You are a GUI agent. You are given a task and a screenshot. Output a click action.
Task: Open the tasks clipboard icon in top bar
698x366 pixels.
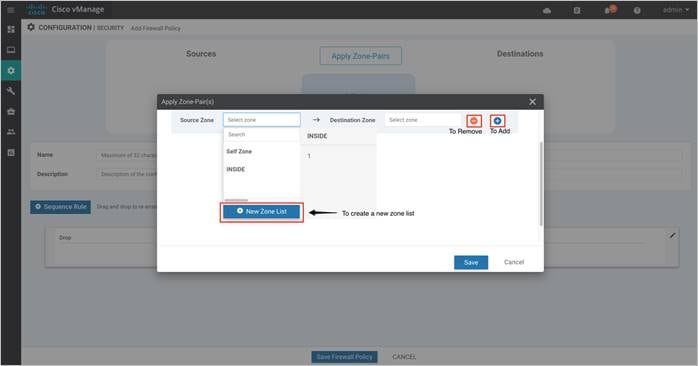click(577, 10)
